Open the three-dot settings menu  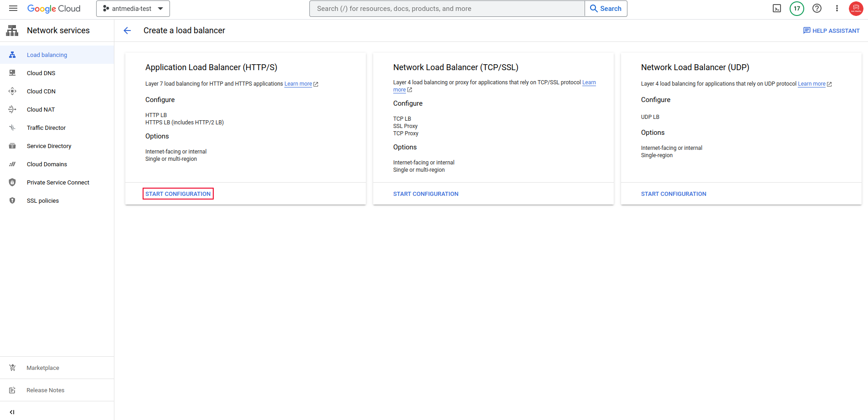tap(837, 9)
